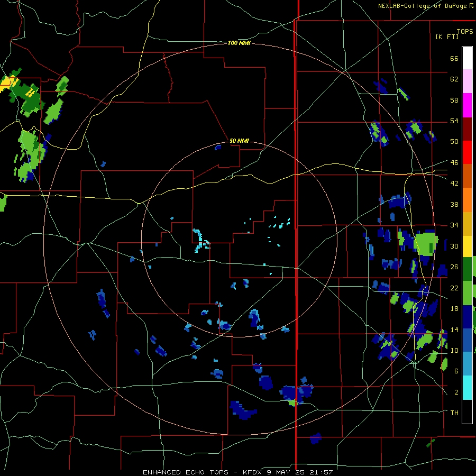
Task: Click the '62' legend value
Action: [454, 79]
